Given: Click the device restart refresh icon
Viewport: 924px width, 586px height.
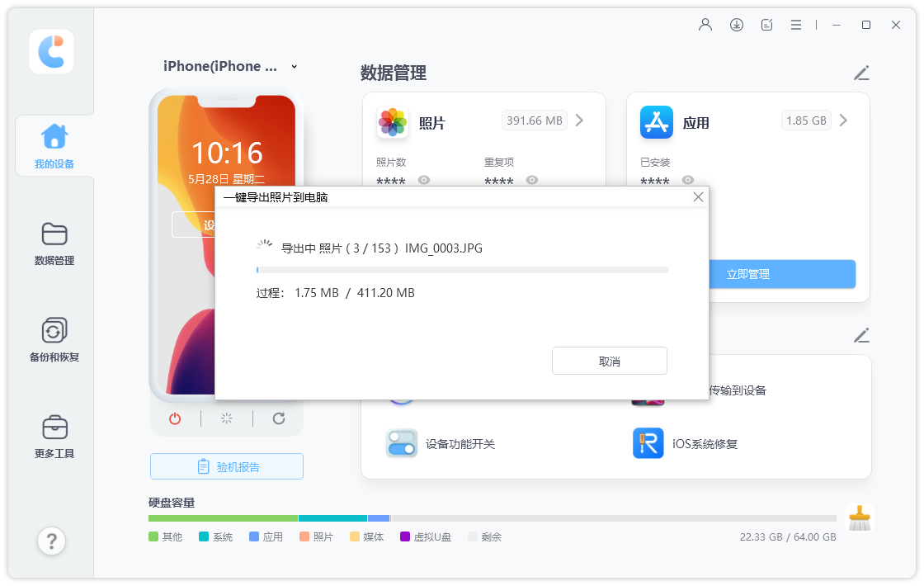Looking at the screenshot, I should pos(279,418).
